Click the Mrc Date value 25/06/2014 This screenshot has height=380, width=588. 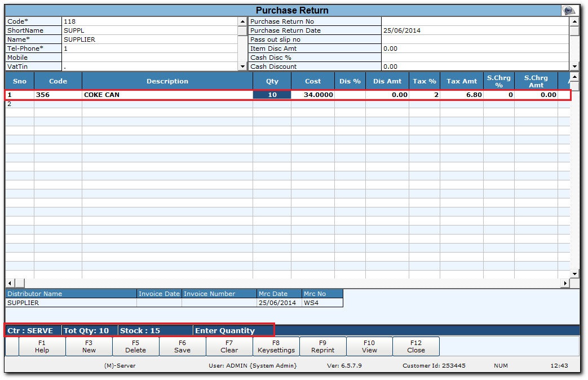tap(280, 303)
